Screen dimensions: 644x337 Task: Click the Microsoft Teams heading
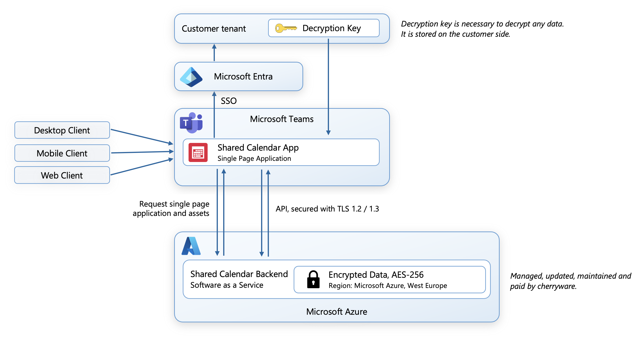(x=282, y=119)
